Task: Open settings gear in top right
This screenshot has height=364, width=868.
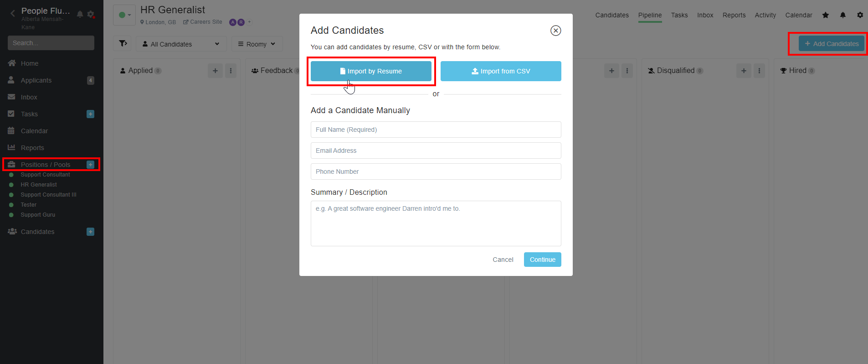Action: tap(860, 15)
